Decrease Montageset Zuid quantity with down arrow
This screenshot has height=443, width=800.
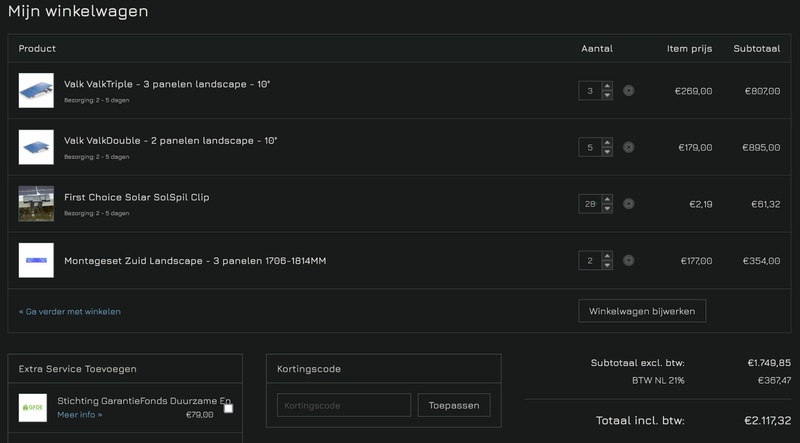(x=607, y=265)
